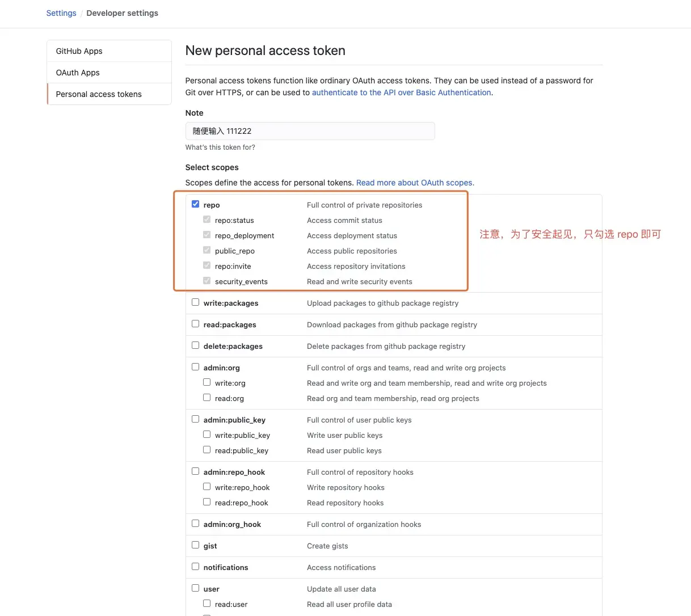This screenshot has height=616, width=691.
Task: Uncheck the repo scope checkbox
Action: (195, 204)
